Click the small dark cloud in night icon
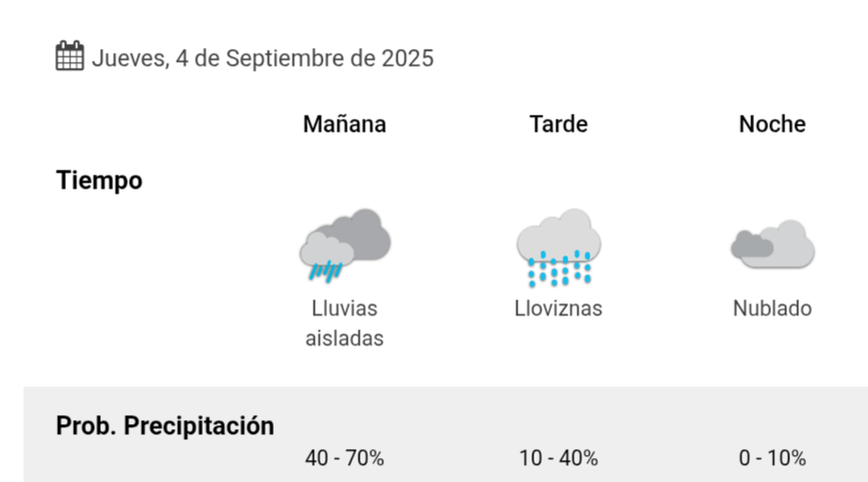868x482 pixels. pyautogui.click(x=752, y=244)
